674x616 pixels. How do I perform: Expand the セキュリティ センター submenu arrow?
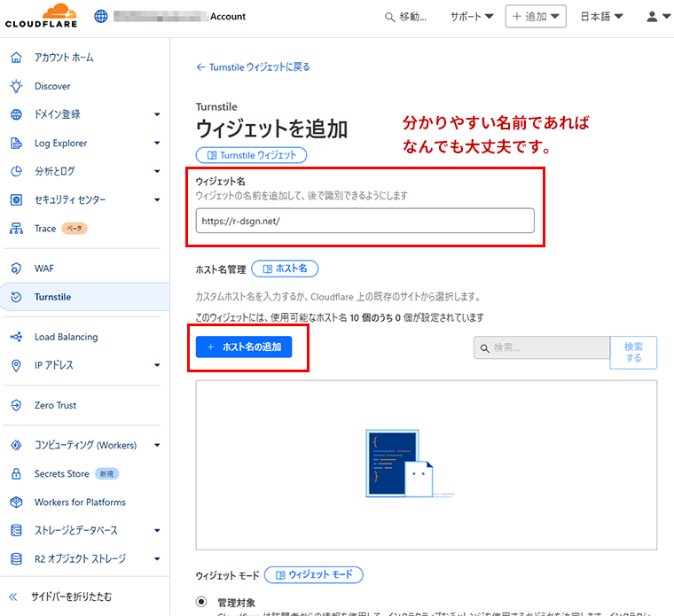(x=157, y=199)
